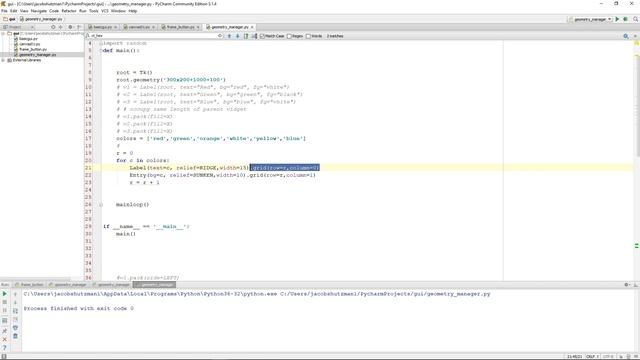
Task: Hide the Run panel with its hide icon
Action: [636, 284]
